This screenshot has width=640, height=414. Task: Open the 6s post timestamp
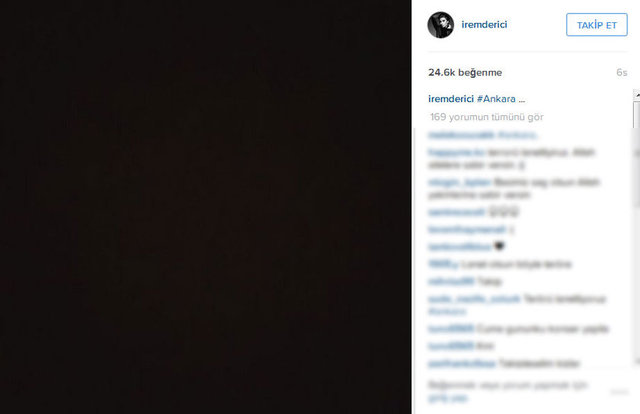pos(622,72)
